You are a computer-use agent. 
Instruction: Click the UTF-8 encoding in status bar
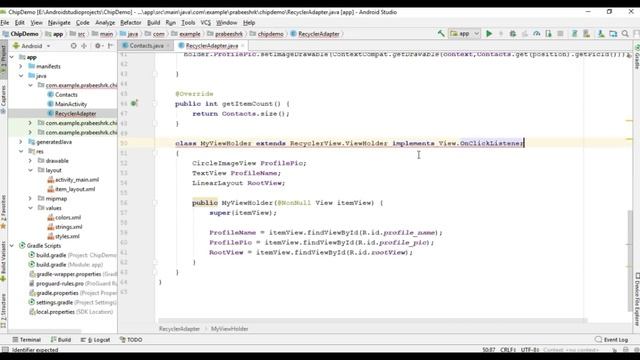[x=529, y=350]
